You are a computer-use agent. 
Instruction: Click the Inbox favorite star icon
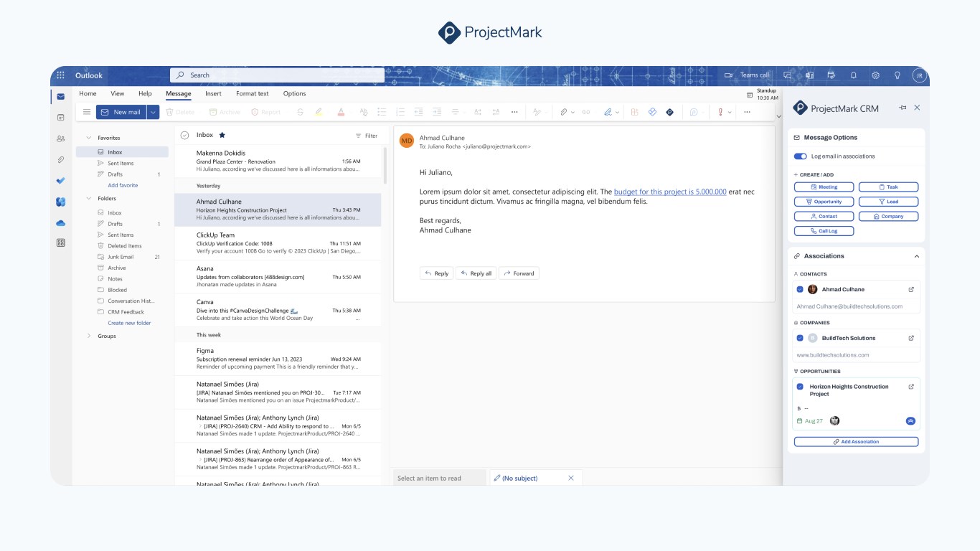click(222, 135)
